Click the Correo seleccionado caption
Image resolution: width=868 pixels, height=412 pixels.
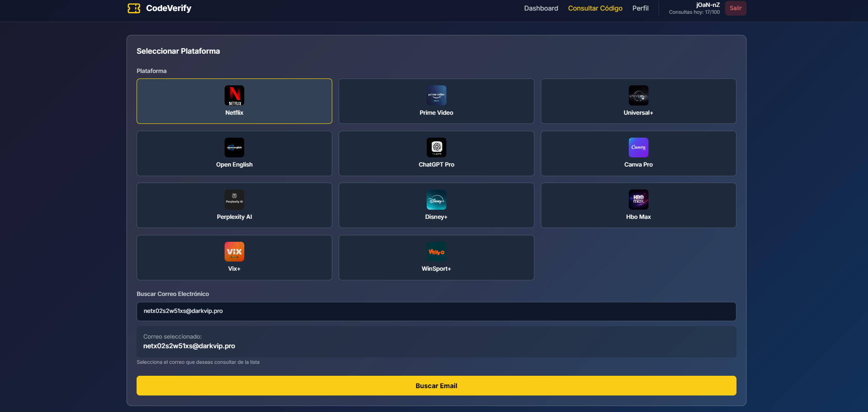172,337
